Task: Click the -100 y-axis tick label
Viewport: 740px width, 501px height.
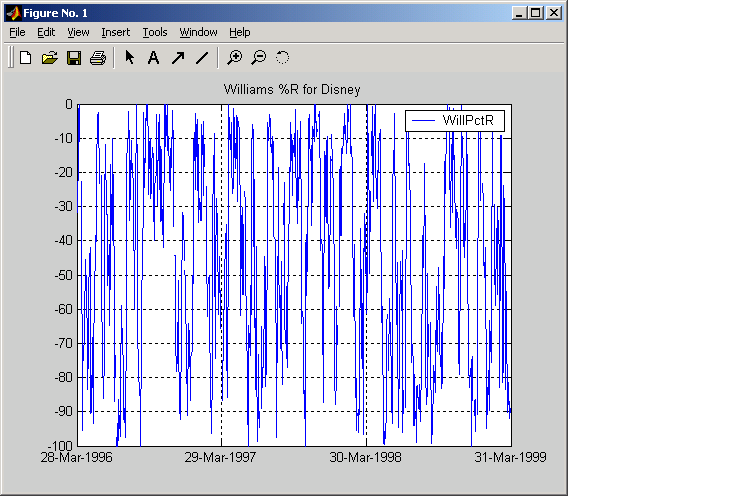Action: tap(61, 446)
